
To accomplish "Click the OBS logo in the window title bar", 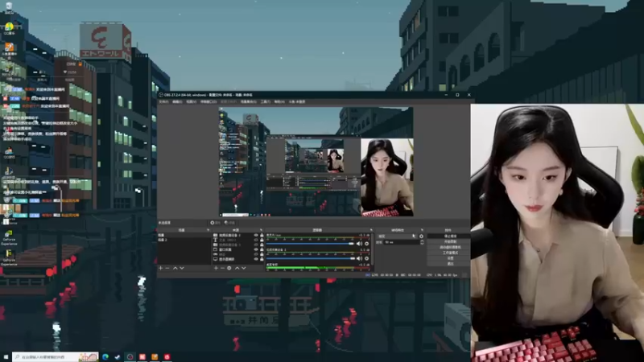I will pyautogui.click(x=160, y=95).
